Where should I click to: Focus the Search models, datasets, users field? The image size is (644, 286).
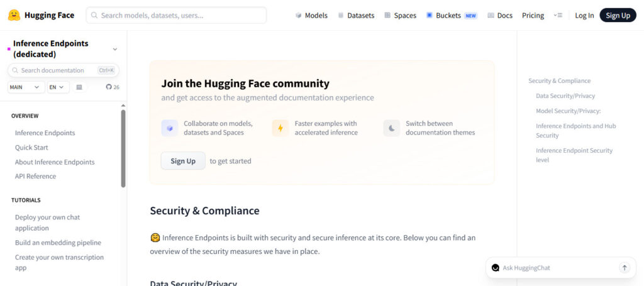pos(176,15)
